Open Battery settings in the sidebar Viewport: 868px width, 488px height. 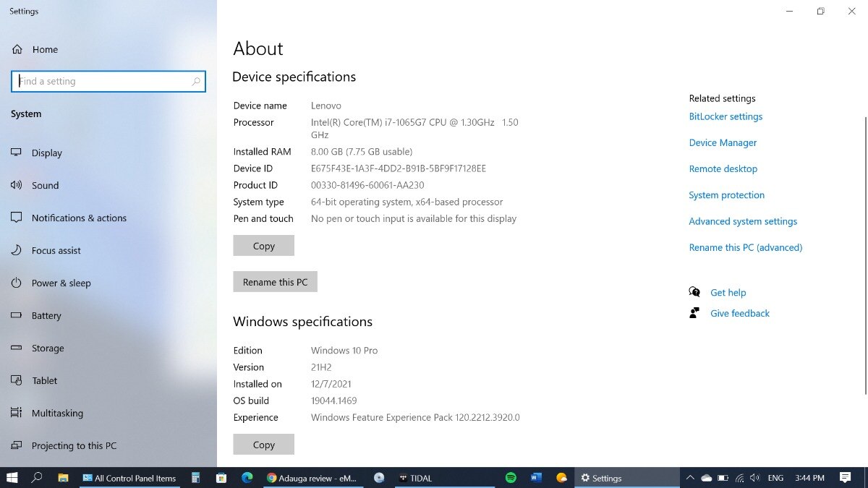pos(46,316)
